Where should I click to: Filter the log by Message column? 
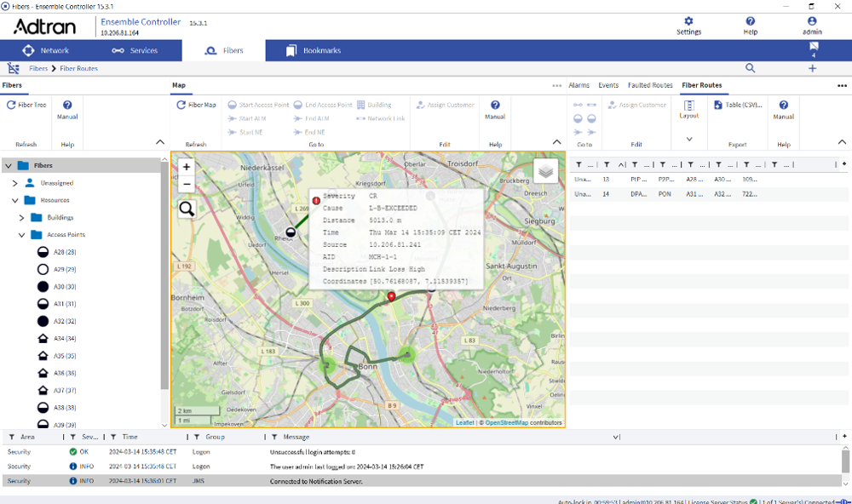pos(274,438)
